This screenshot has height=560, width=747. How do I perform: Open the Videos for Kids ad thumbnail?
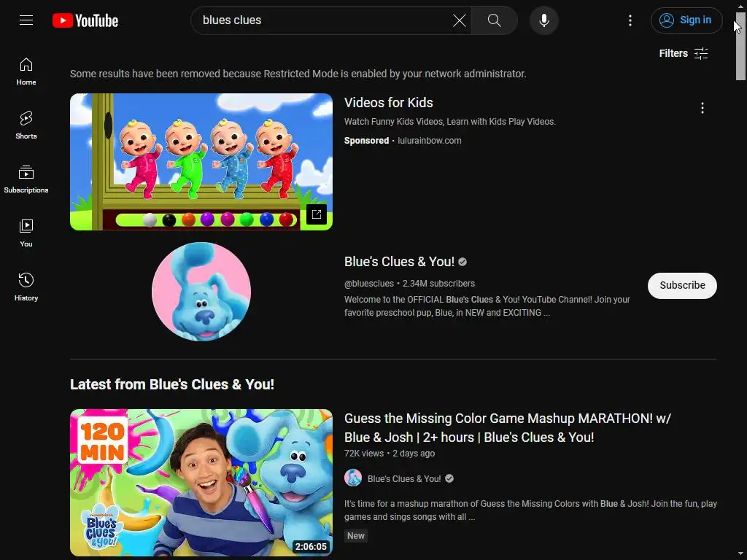201,162
